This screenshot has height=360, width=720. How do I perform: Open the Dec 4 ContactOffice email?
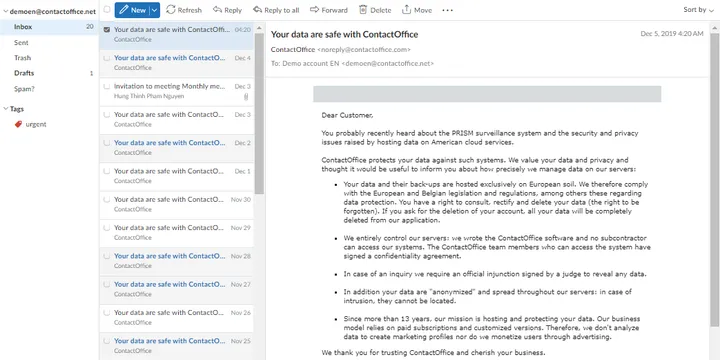click(176, 63)
